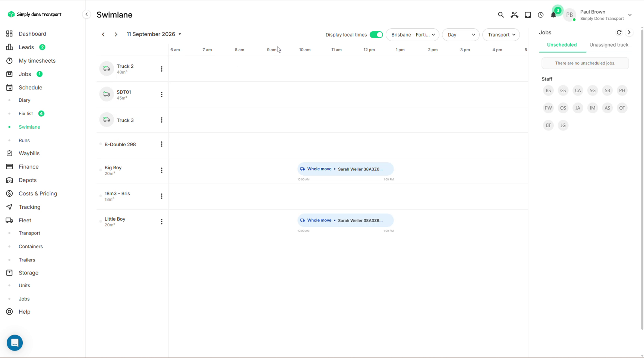Open 18m3 - Bris options menu
Viewport: 644px width, 358px height.
pos(162,196)
